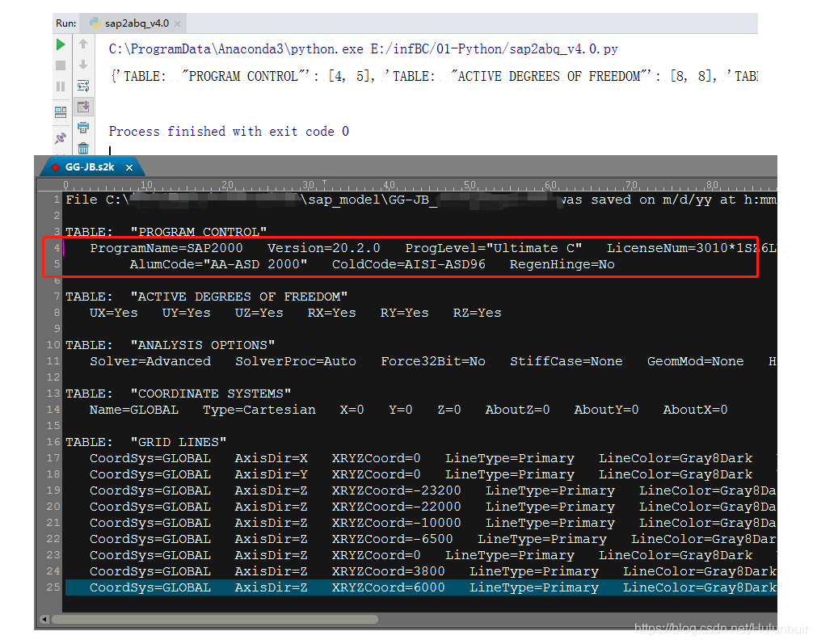The width and height of the screenshot is (817, 644).
Task: Click the gray Stop process button
Action: point(61,65)
